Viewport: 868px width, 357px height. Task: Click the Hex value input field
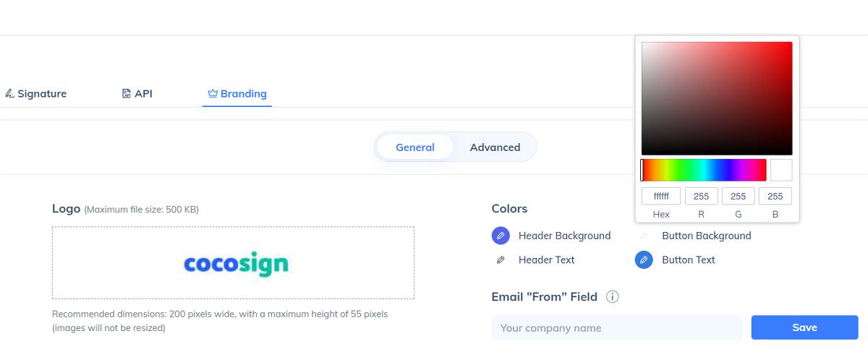pos(661,196)
